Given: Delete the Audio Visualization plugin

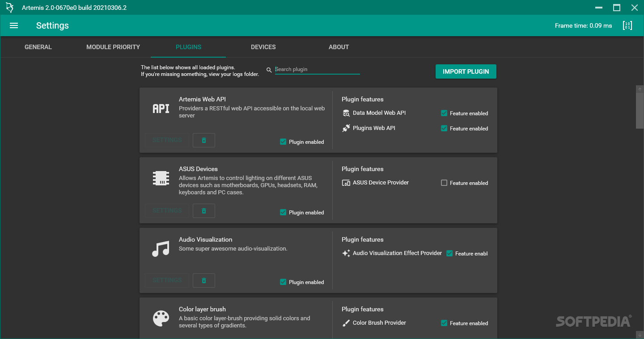Looking at the screenshot, I should (x=204, y=280).
